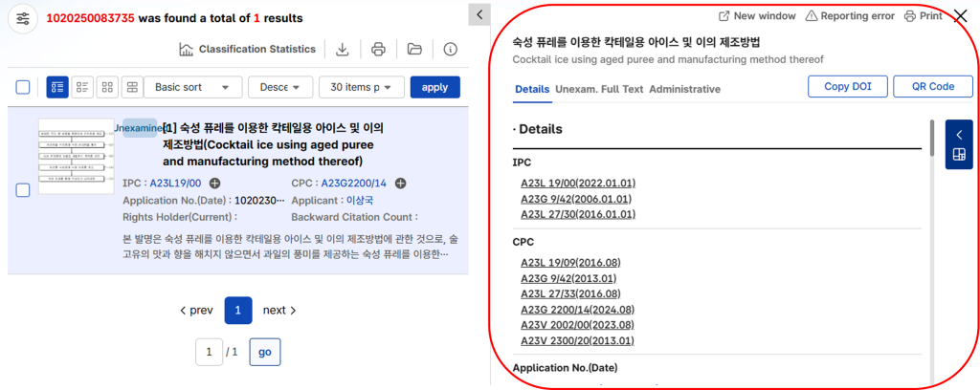
Task: Open the Administrative tab
Action: click(684, 89)
